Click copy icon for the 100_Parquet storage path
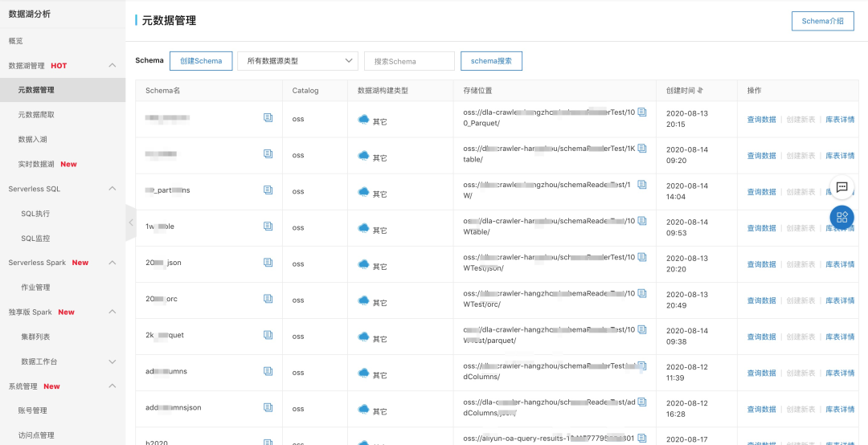Viewport: 868px width, 445px height. 641,112
